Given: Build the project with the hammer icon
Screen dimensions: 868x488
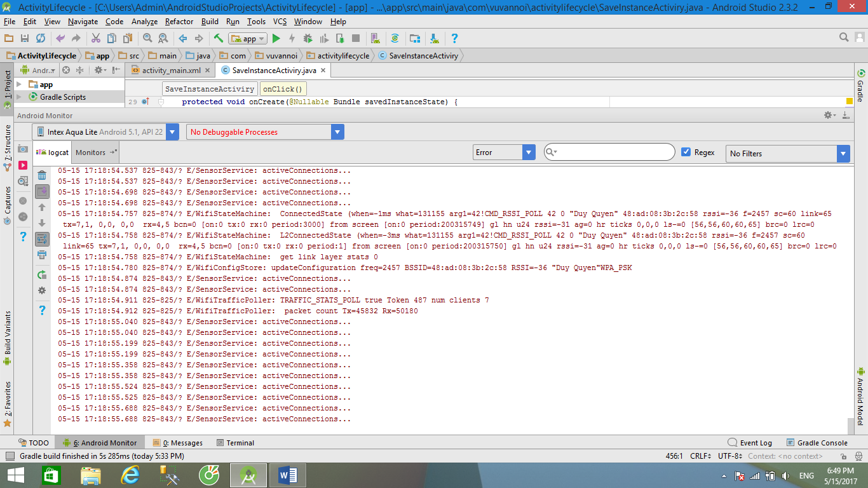Looking at the screenshot, I should (219, 39).
